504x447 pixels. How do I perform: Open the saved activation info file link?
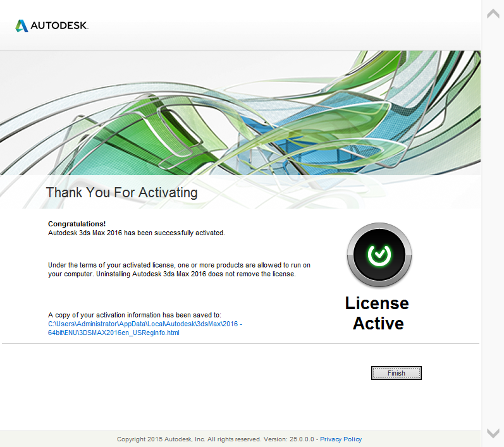click(x=145, y=328)
